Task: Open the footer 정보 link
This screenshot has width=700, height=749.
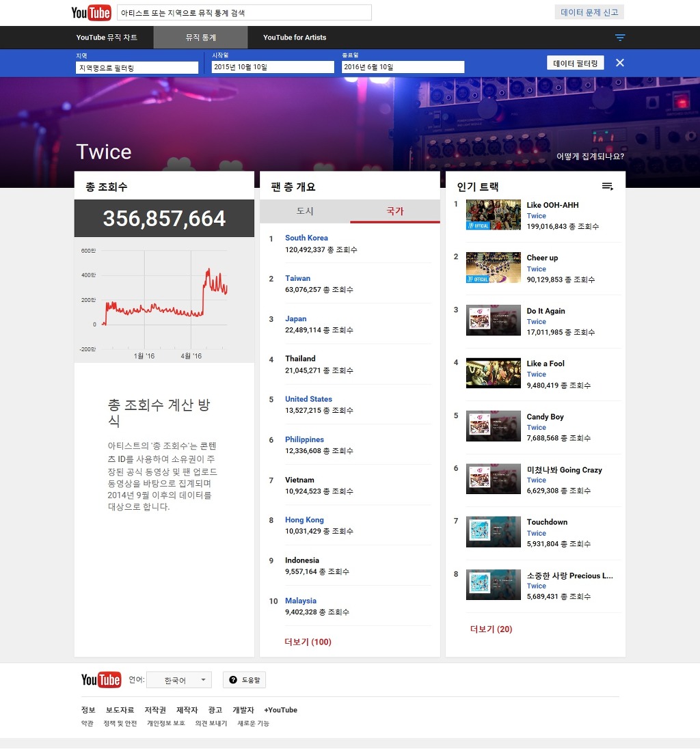Action: [88, 710]
